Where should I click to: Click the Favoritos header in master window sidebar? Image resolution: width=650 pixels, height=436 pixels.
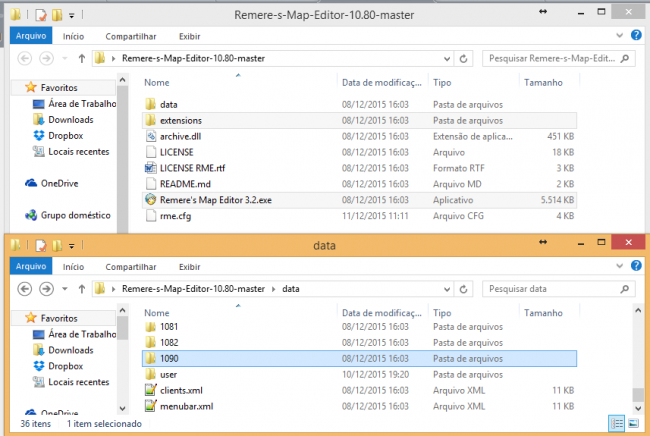coord(59,87)
